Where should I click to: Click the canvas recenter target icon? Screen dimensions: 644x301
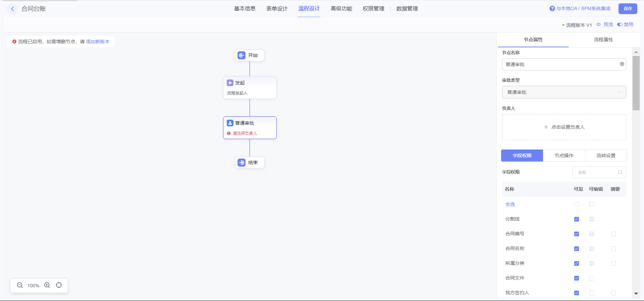coord(59,285)
